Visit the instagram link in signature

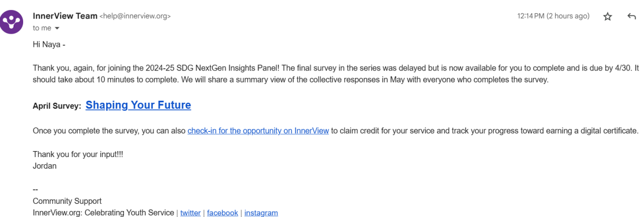[261, 212]
